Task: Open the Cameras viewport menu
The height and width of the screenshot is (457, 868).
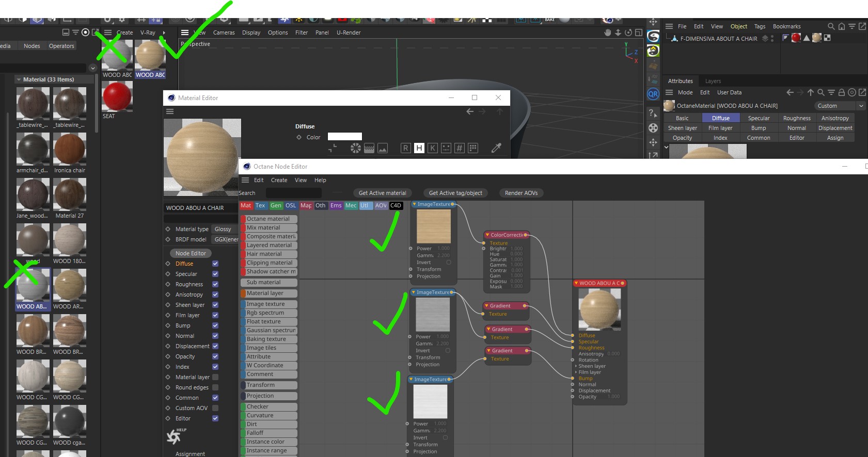Action: point(224,32)
